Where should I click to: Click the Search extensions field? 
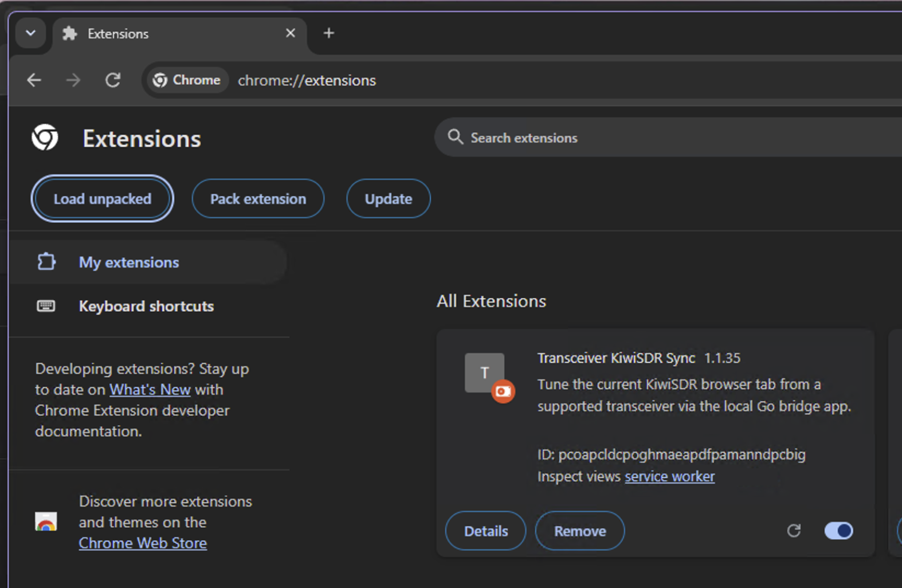(668, 138)
